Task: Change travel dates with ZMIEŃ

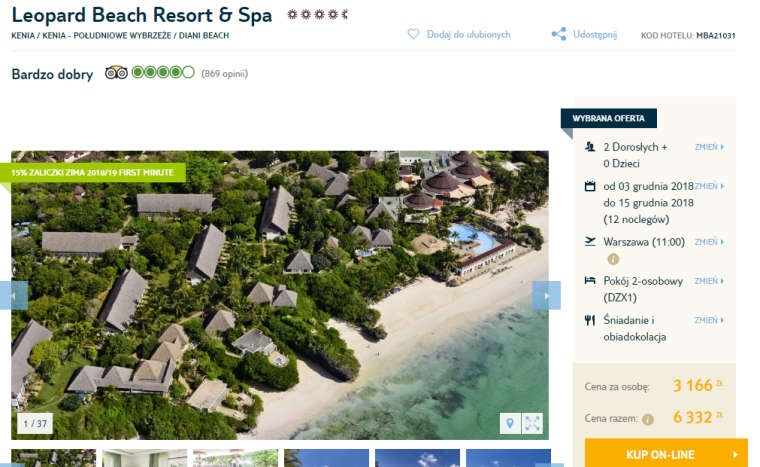Action: point(709,186)
